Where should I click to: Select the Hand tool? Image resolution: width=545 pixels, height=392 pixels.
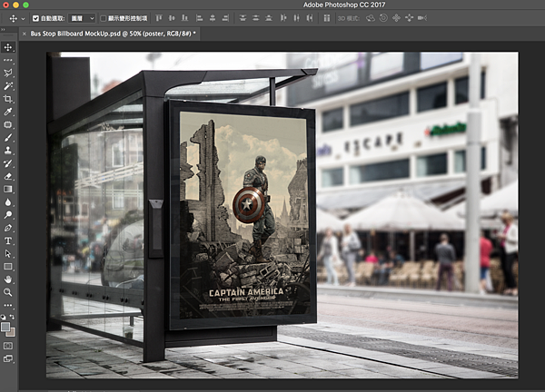[8, 279]
